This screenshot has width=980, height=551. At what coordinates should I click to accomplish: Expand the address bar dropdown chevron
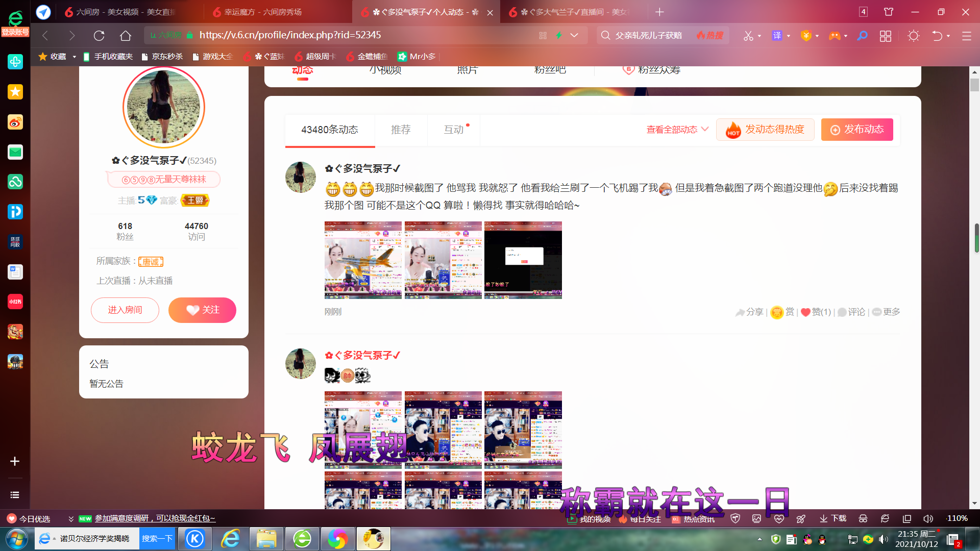574,35
